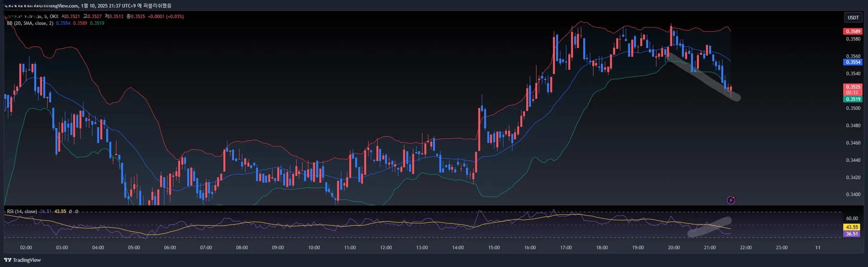
Task: Click the 20:00 time axis label
Action: pos(674,248)
